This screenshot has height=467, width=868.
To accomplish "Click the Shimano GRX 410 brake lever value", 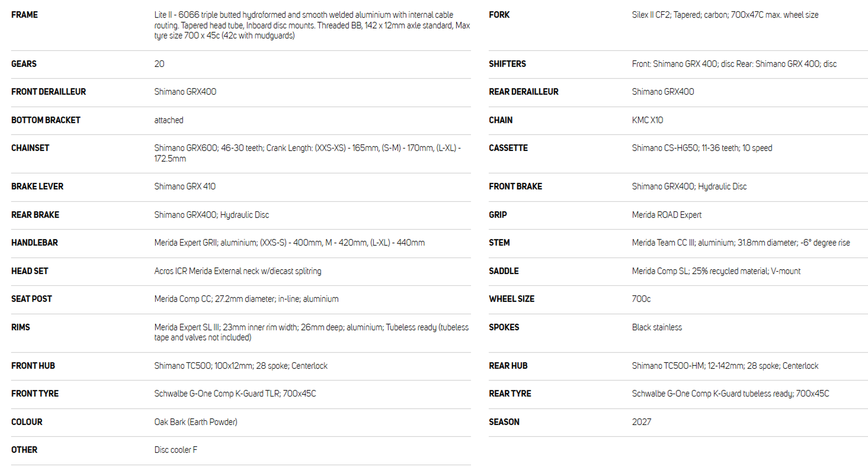I will (185, 187).
